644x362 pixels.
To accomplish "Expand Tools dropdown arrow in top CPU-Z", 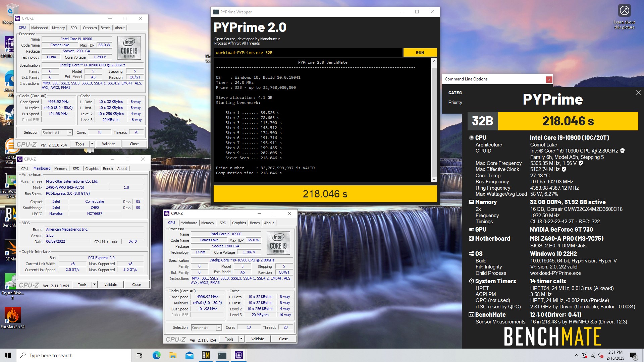I will pos(92,144).
